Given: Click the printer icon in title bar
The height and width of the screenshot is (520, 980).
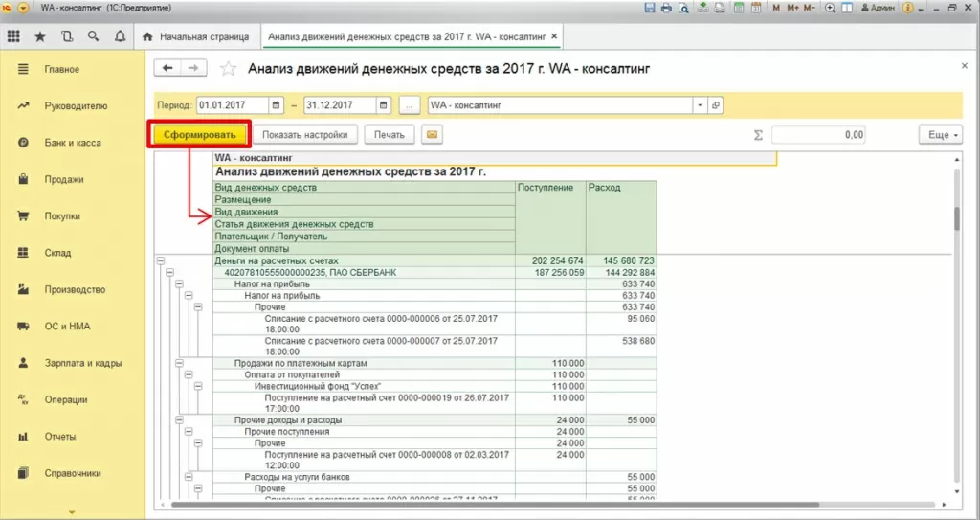Looking at the screenshot, I should pos(666,8).
